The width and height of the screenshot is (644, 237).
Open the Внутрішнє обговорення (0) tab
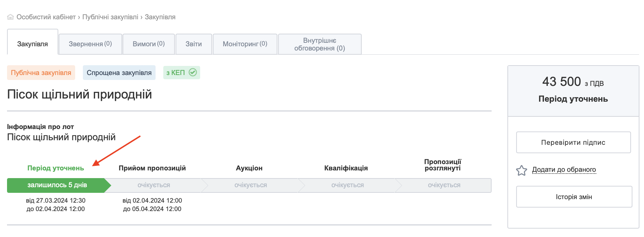coord(320,44)
